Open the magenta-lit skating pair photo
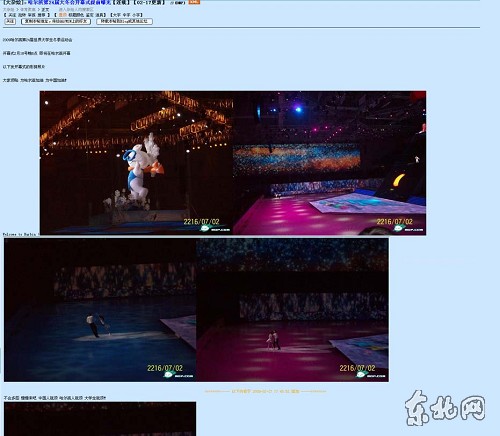The image size is (500, 436). (x=292, y=310)
